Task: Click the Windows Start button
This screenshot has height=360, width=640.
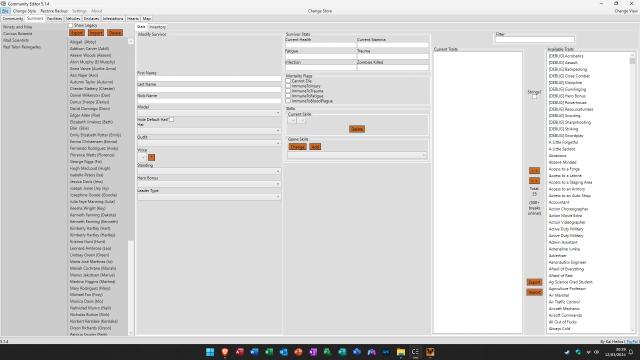Action: (x=210, y=352)
